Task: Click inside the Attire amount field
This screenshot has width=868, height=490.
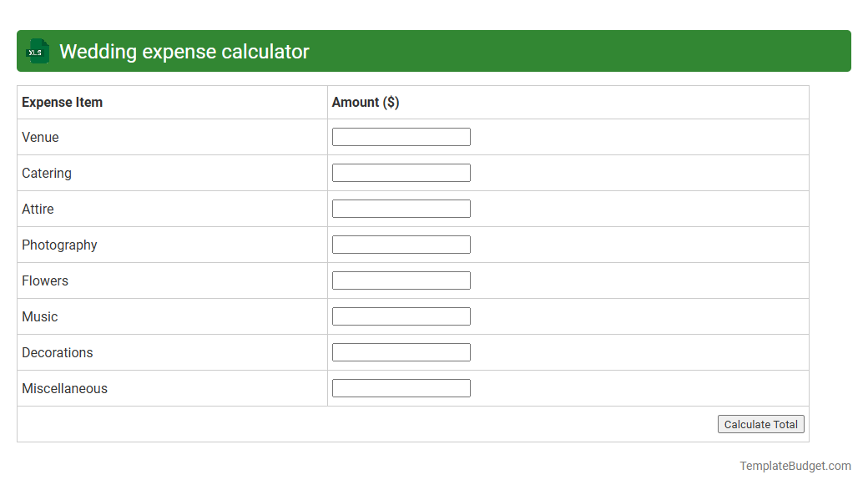Action: [401, 208]
